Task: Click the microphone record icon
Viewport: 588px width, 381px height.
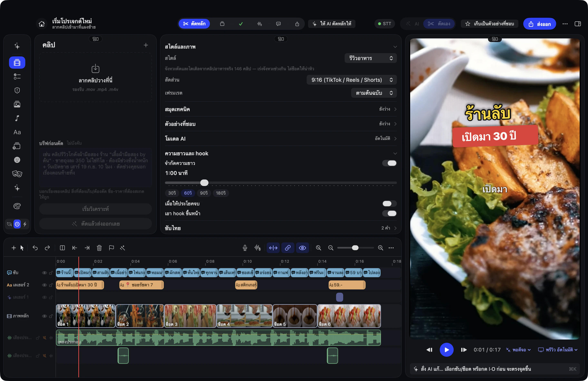Action: click(245, 248)
